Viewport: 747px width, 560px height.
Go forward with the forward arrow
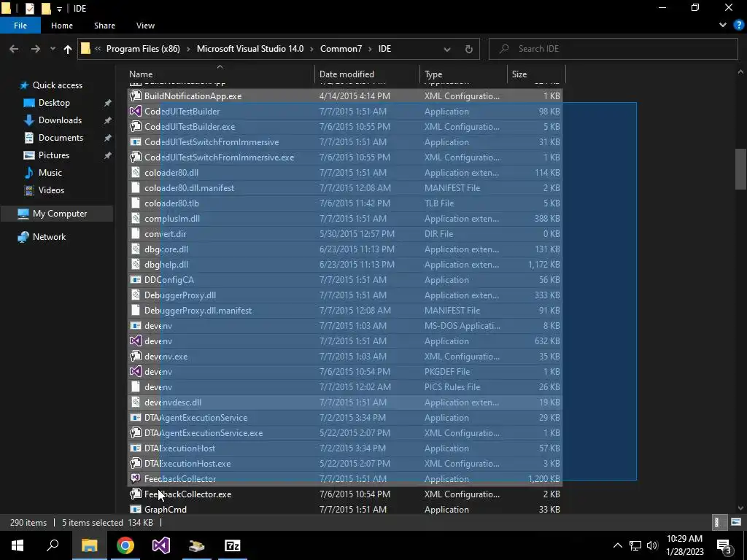[x=36, y=49]
